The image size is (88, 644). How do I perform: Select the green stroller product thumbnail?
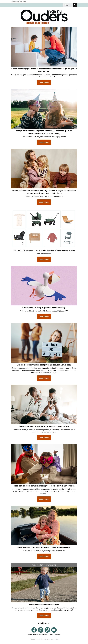[x=44, y=219]
